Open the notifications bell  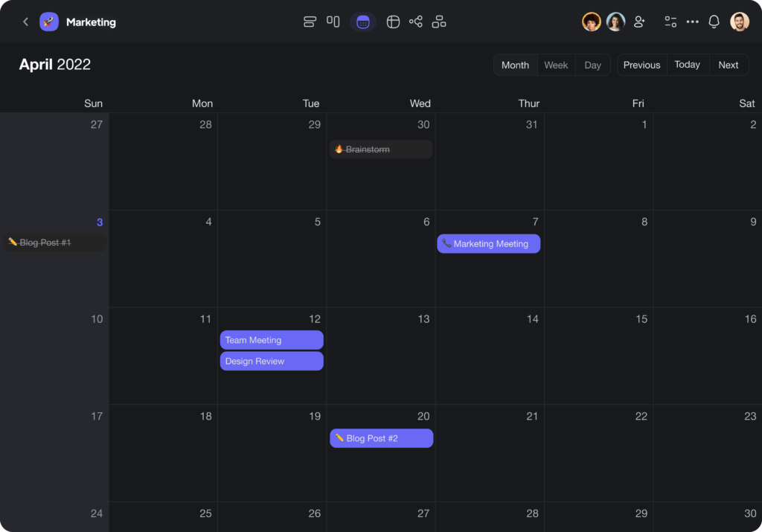714,22
